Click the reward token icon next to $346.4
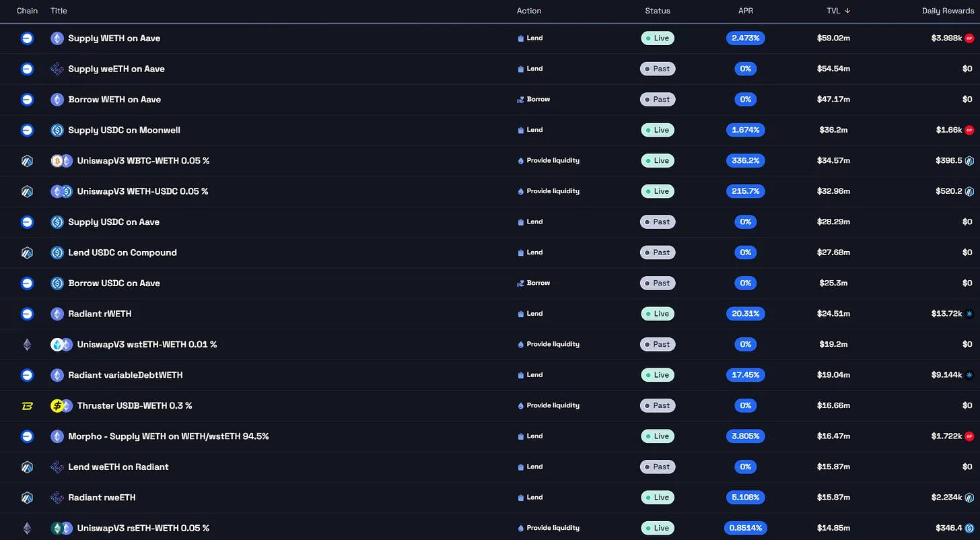Viewport: 980px width, 540px height. [969, 528]
